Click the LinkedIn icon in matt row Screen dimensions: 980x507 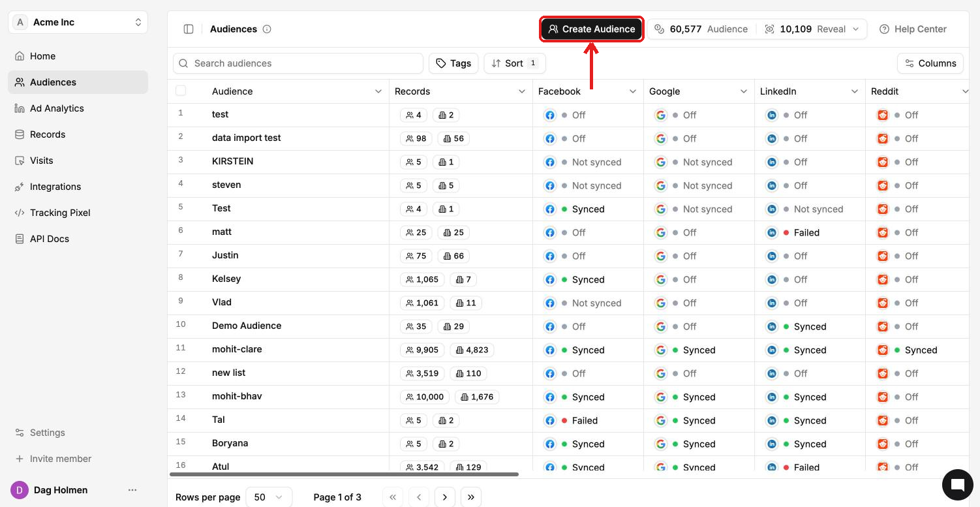click(x=772, y=232)
